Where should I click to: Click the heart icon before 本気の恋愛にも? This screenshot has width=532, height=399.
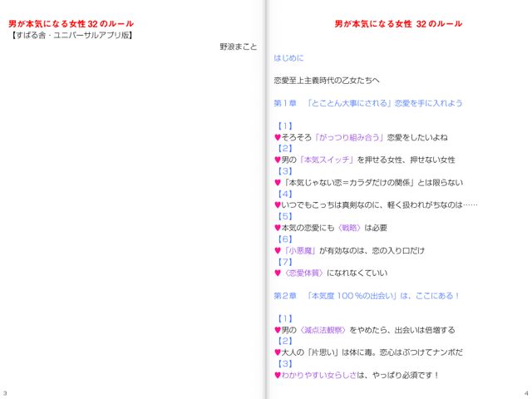pos(278,228)
